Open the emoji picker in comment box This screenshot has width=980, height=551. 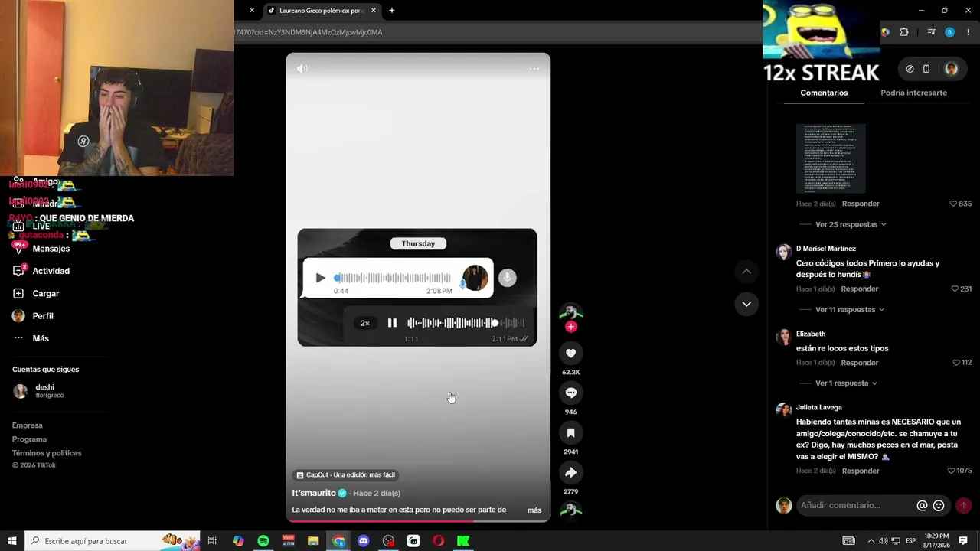939,505
